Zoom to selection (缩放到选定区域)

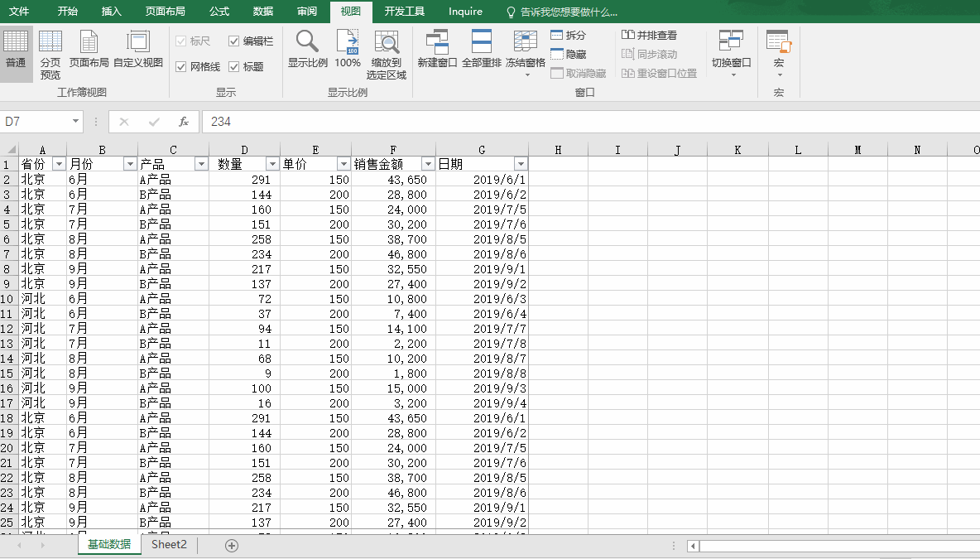point(387,55)
